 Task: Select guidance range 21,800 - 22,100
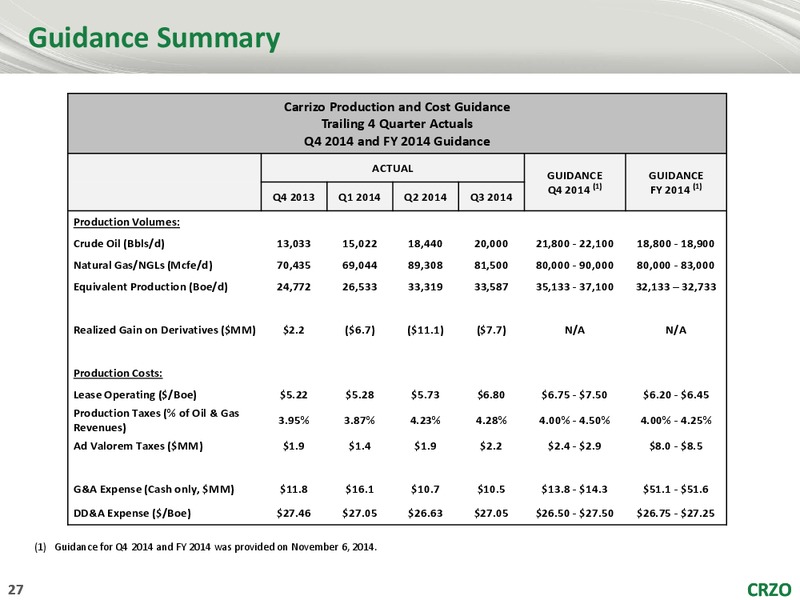[574, 243]
